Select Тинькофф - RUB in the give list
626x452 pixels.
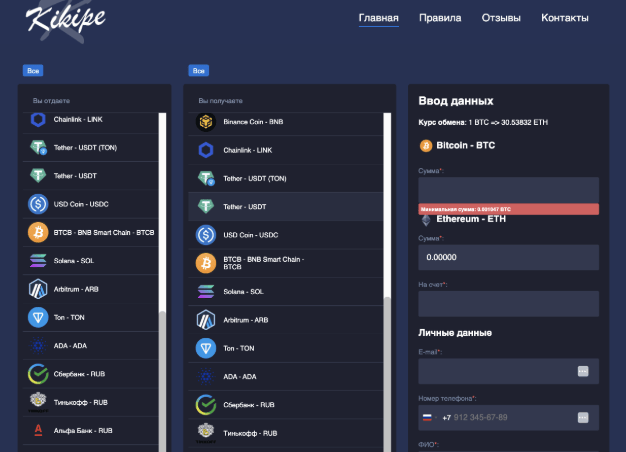click(x=91, y=402)
